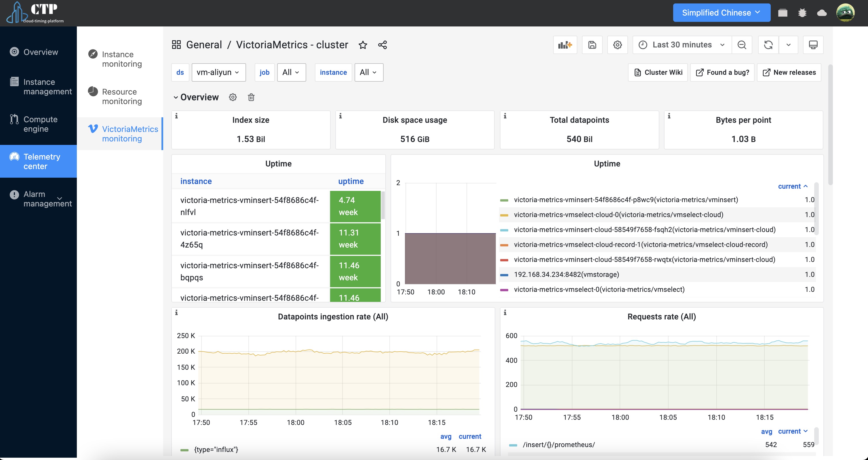Sort the Uptime legend by current
Image resolution: width=868 pixels, height=460 pixels.
793,186
